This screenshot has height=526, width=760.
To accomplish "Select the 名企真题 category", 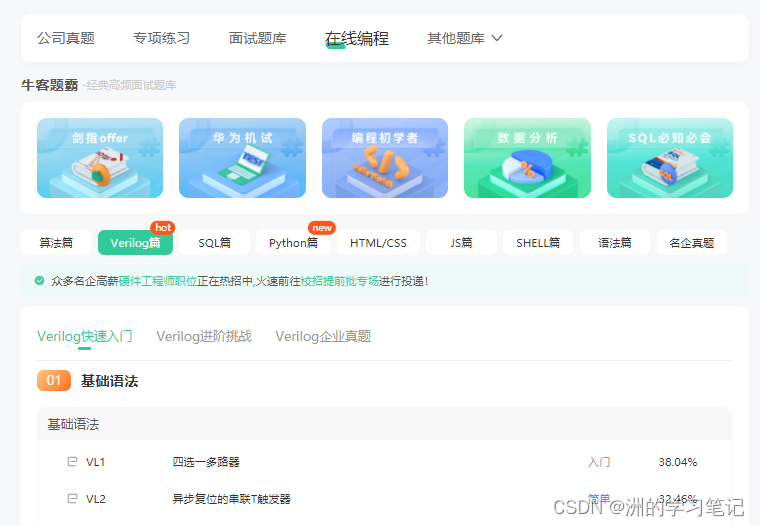I will pos(692,242).
